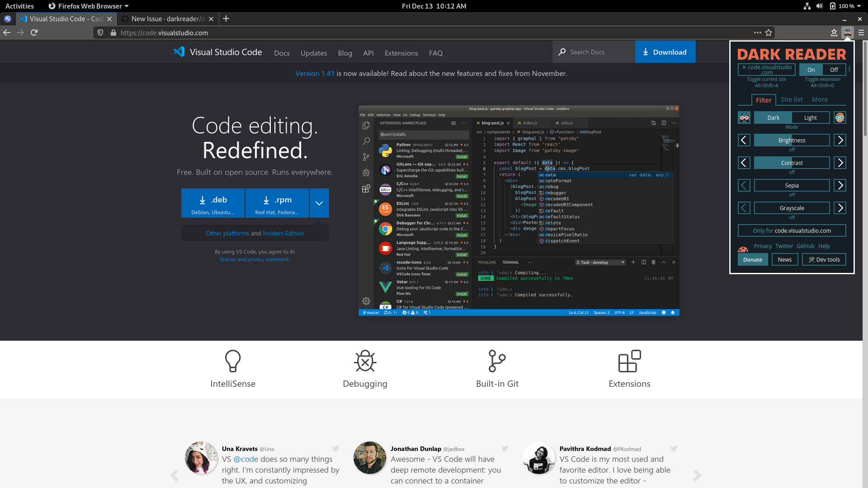Open Extensions in site navigation
Viewport: 868px width, 488px height.
pyautogui.click(x=401, y=53)
